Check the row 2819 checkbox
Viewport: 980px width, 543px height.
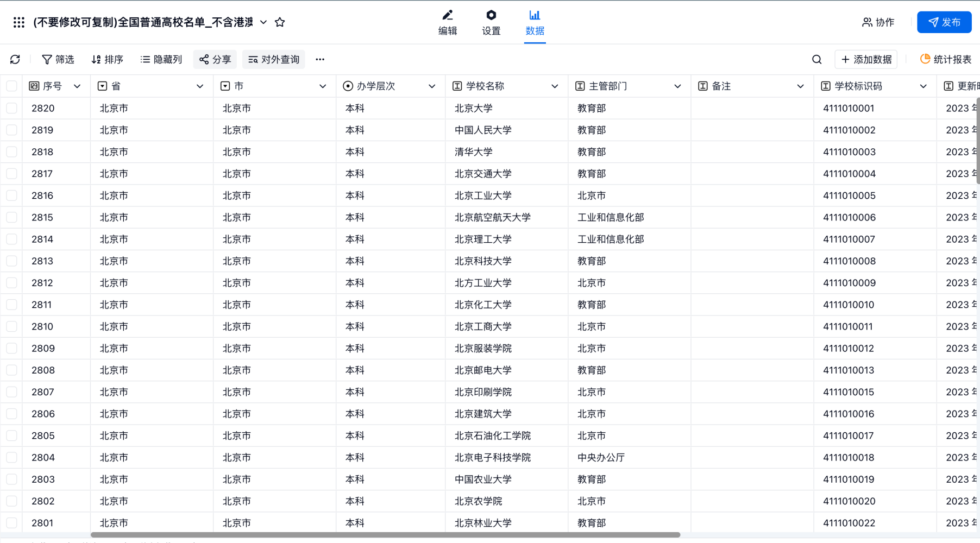pyautogui.click(x=11, y=130)
